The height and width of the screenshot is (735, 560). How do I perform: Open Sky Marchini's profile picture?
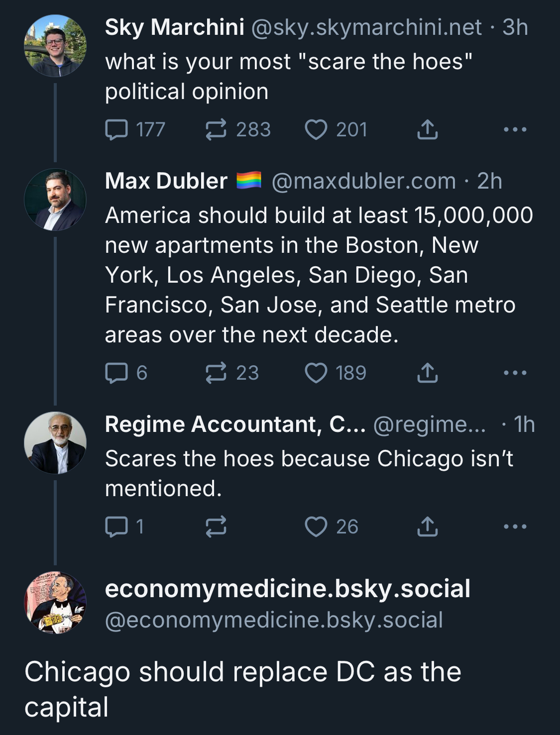[55, 46]
